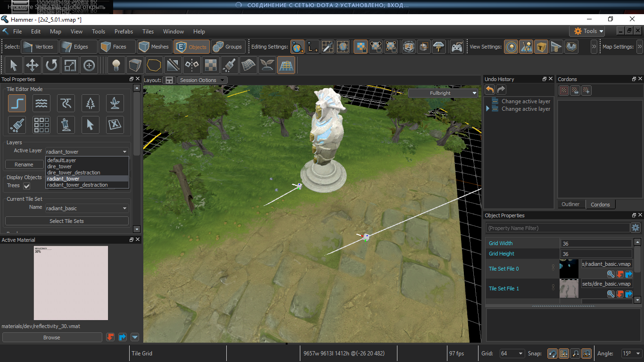This screenshot has width=644, height=362.
Task: Click the Undo arrow in Undo History
Action: coord(490,90)
